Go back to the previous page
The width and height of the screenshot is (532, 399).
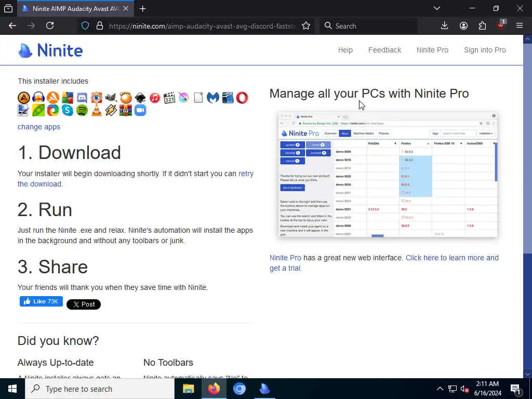(x=12, y=26)
